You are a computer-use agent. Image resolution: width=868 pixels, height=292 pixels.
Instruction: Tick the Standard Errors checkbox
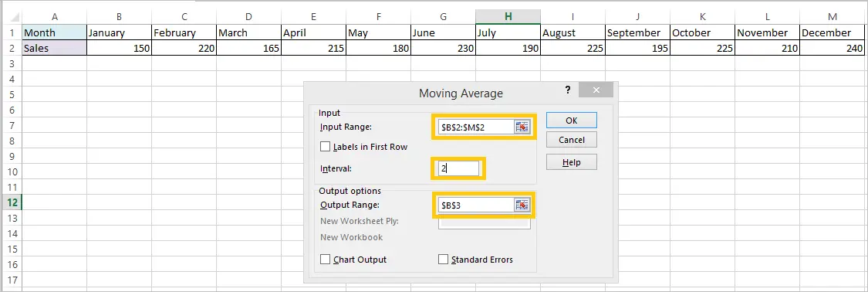coord(443,260)
